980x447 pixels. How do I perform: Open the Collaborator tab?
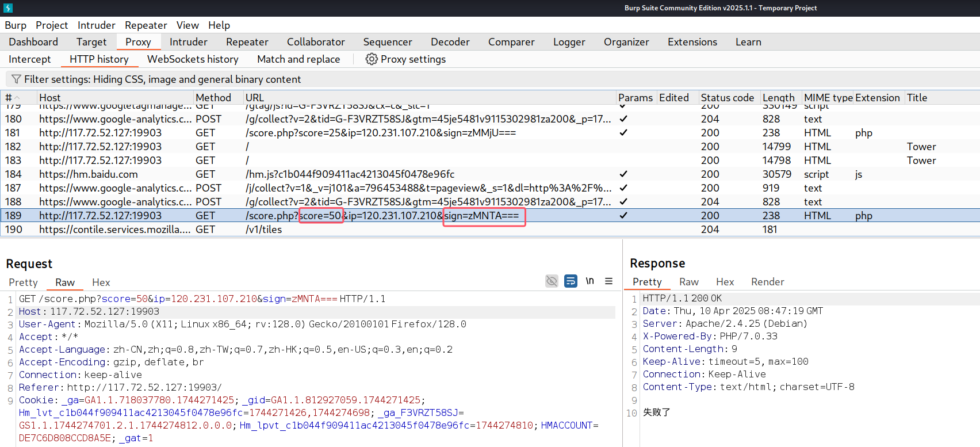tap(316, 42)
